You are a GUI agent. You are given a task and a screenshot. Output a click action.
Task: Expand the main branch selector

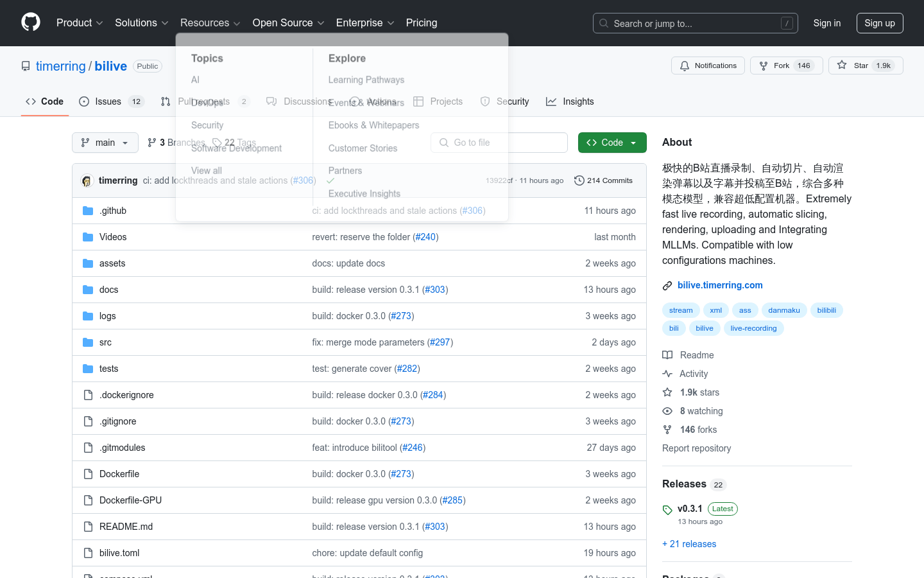[105, 143]
